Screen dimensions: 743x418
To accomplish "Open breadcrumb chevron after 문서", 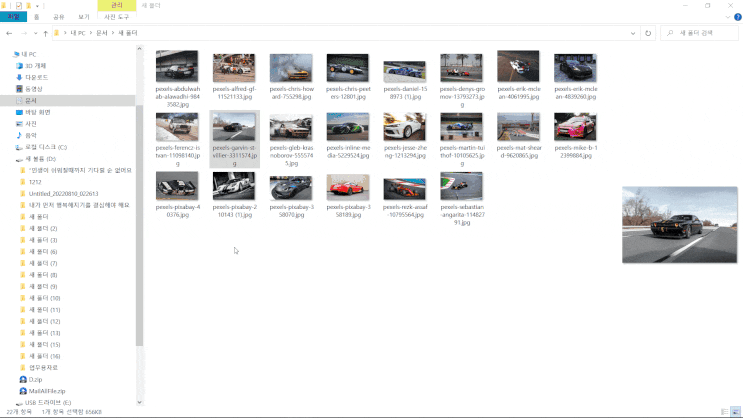I will click(113, 33).
